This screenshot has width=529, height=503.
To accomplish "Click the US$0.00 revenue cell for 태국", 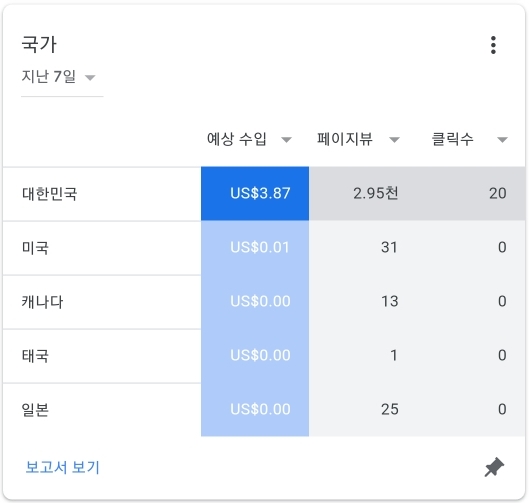I will [255, 356].
